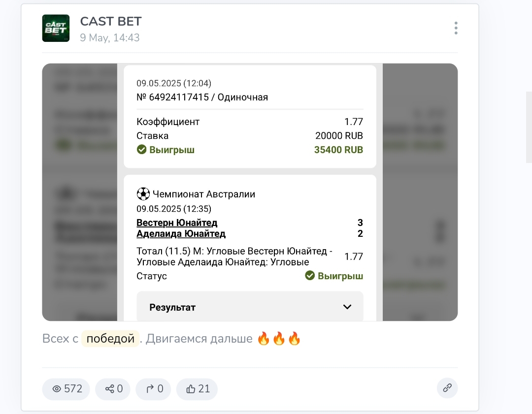Open the CAST BET channel name

click(111, 22)
